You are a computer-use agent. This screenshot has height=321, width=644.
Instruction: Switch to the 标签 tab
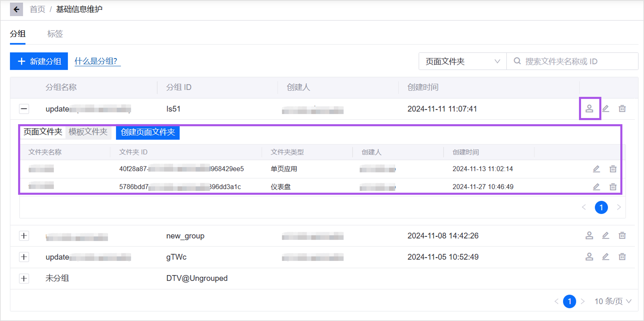(x=55, y=34)
